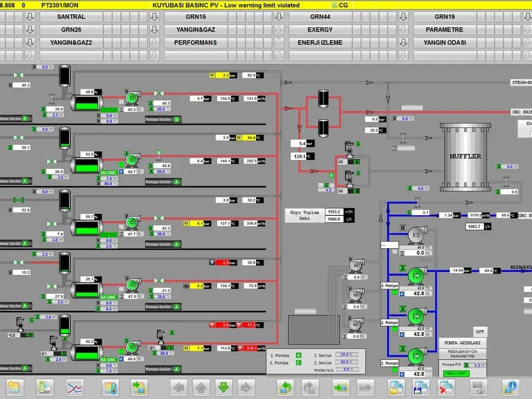Viewport: 532px width, 399px height.
Task: Click the monitor with eye icon
Action: tap(478, 387)
